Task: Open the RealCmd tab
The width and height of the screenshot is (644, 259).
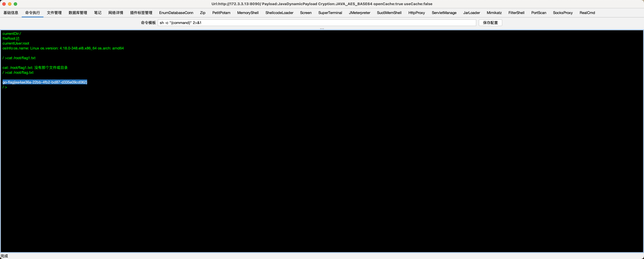Action: pos(587,13)
